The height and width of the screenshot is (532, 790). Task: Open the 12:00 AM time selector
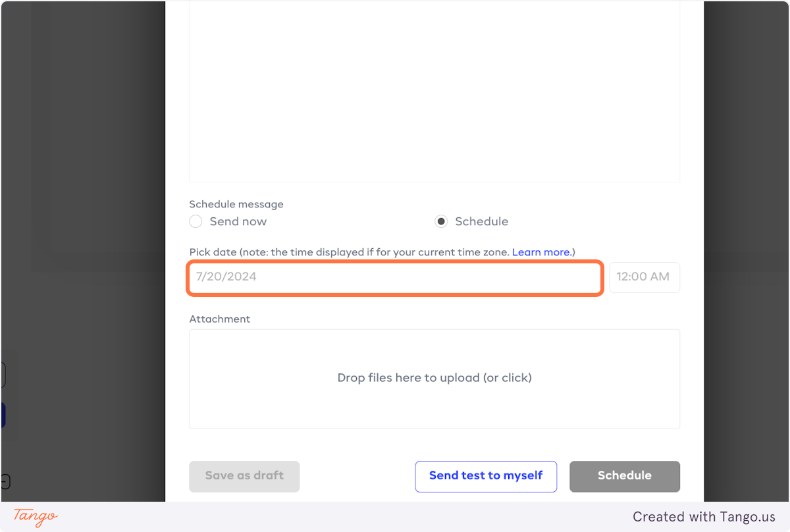pyautogui.click(x=644, y=277)
